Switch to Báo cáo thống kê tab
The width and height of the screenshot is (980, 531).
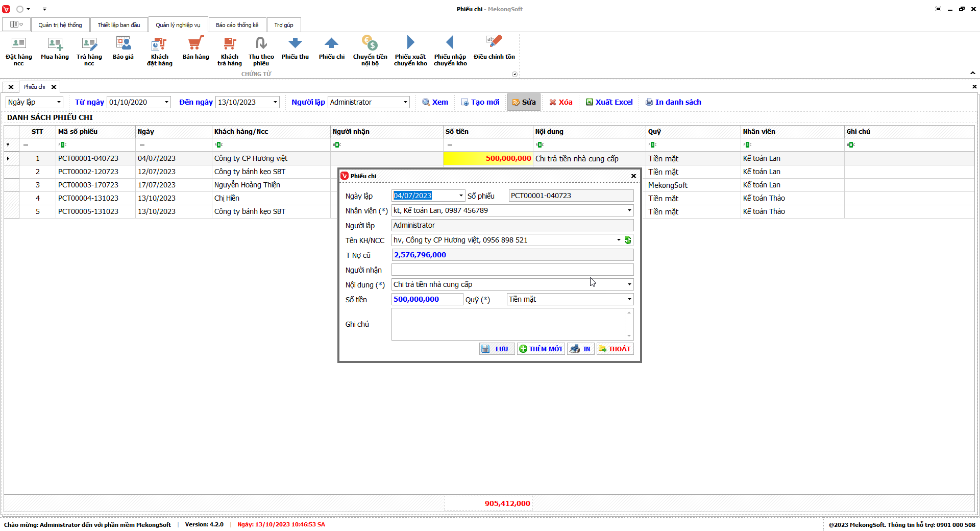click(x=237, y=25)
